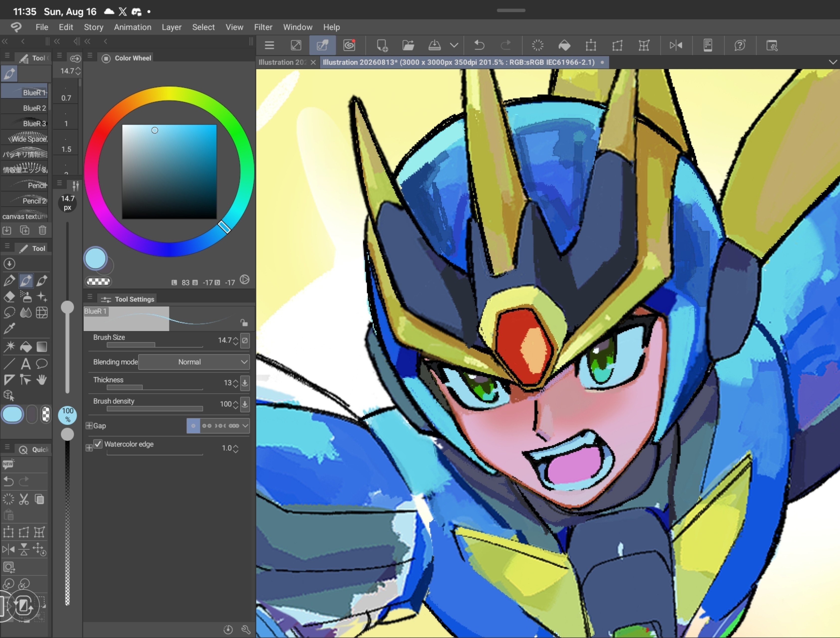
Task: Open the Filter menu
Action: pyautogui.click(x=263, y=27)
